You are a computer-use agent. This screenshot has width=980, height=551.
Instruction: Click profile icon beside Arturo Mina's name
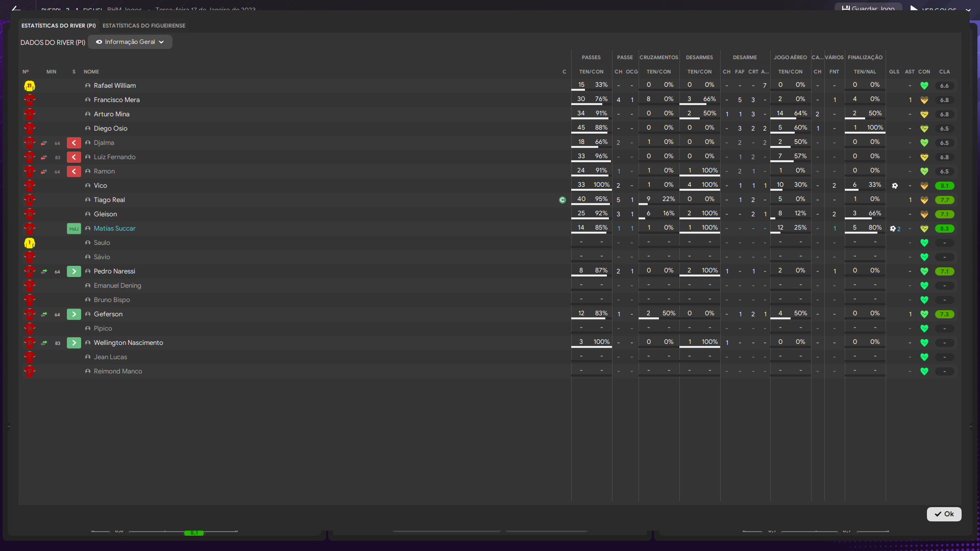click(x=88, y=114)
